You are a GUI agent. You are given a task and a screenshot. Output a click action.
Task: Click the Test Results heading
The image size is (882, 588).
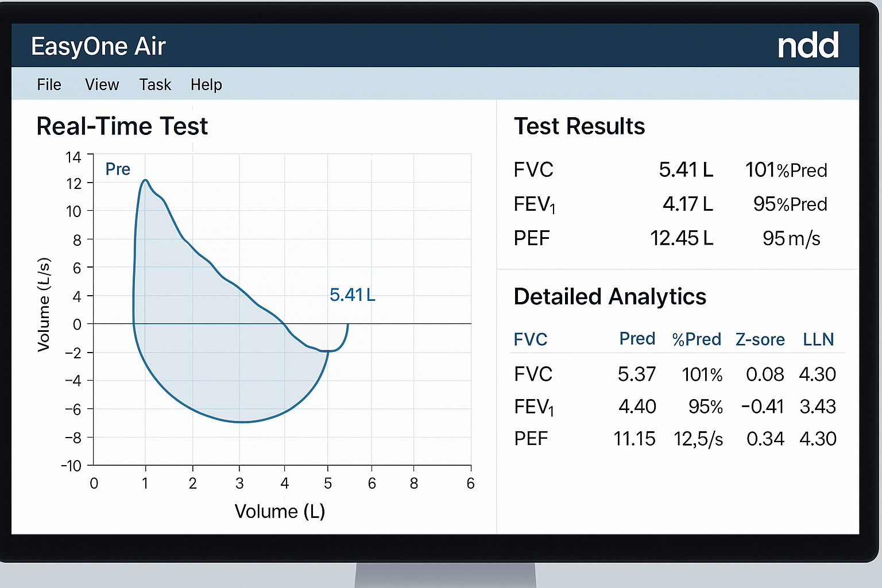click(x=579, y=126)
